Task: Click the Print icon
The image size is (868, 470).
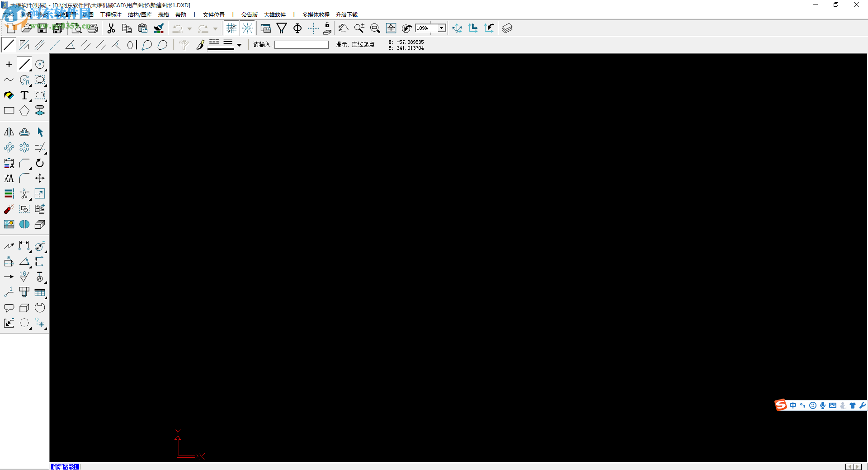Action: tap(93, 28)
